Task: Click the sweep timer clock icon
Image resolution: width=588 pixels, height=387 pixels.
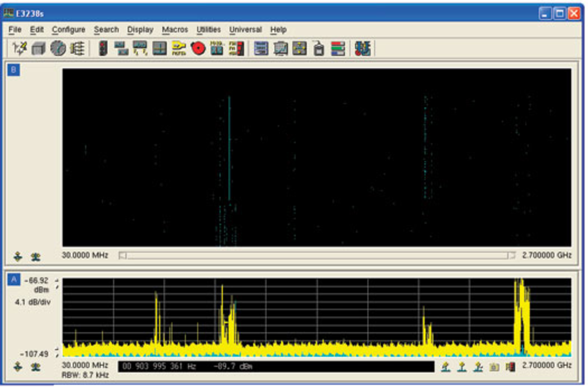Action: (59, 48)
